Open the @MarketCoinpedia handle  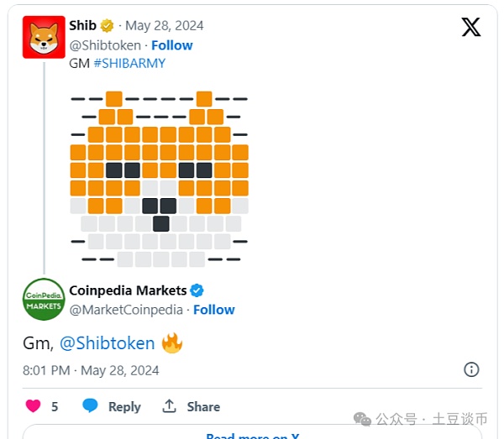click(126, 310)
